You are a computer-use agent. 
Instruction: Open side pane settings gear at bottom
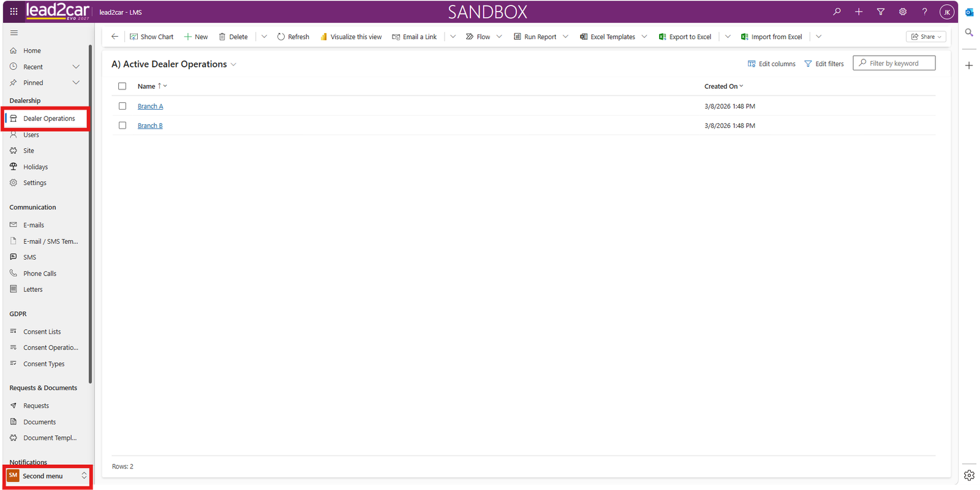(969, 475)
